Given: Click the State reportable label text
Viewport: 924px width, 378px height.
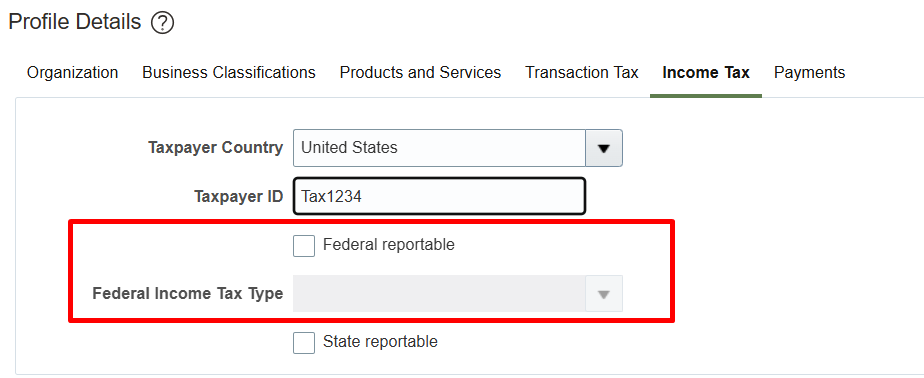Looking at the screenshot, I should (380, 341).
